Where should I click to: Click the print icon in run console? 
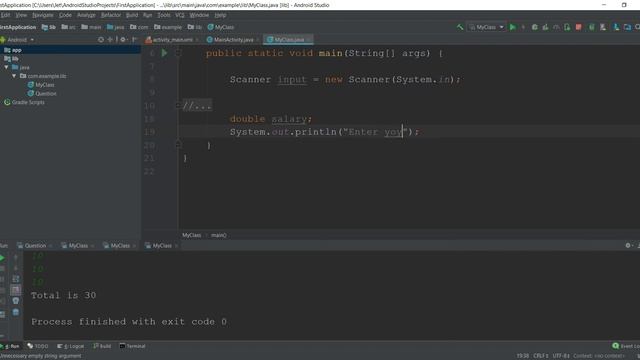click(16, 301)
